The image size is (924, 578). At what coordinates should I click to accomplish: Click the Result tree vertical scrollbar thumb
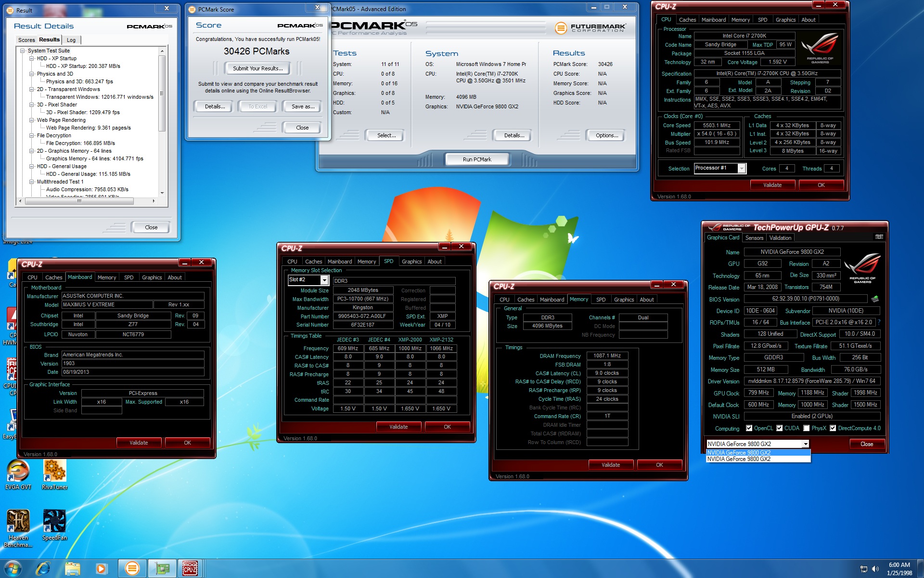[x=162, y=93]
